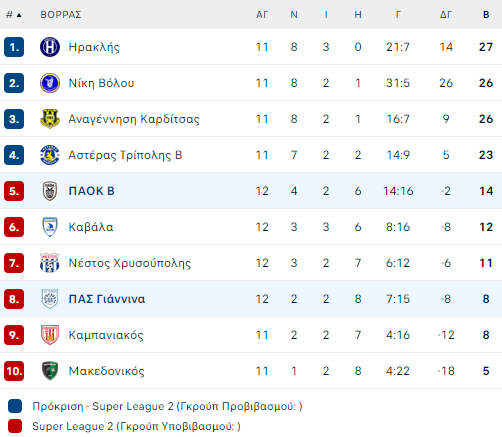Select the Νέστος Χρυσούπολης crest
This screenshot has width=502, height=437.
click(x=50, y=263)
